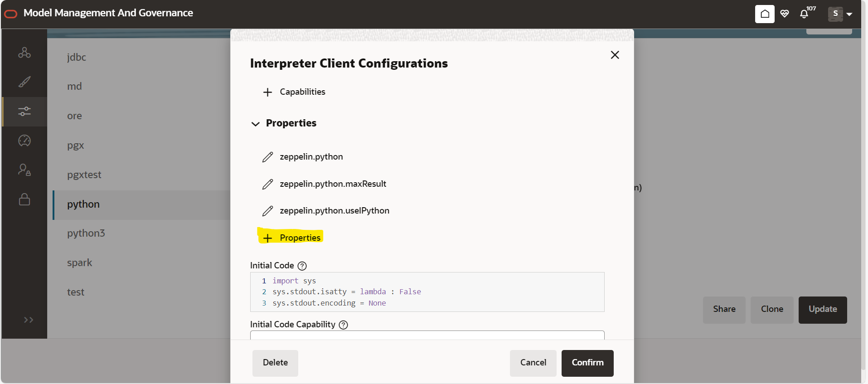Viewport: 868px width, 384px height.
Task: Collapse the Properties section chevron
Action: [x=256, y=124]
